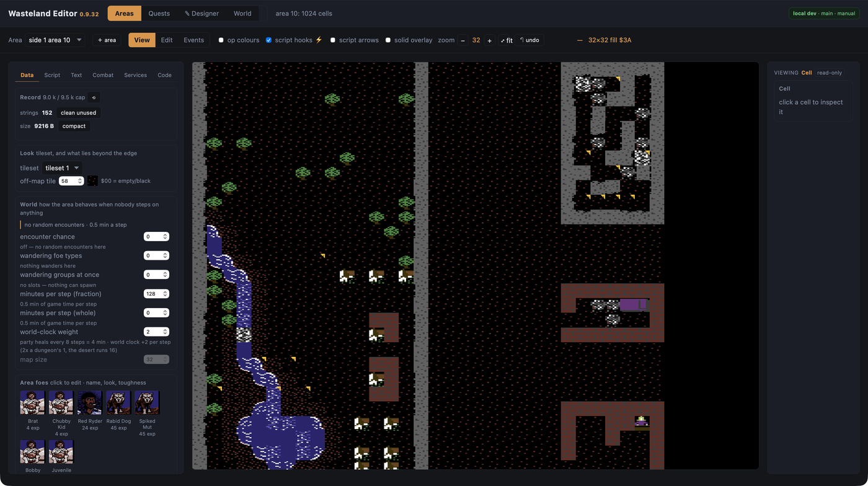Open the Area selector dropdown
The width and height of the screenshot is (868, 486).
(56, 40)
